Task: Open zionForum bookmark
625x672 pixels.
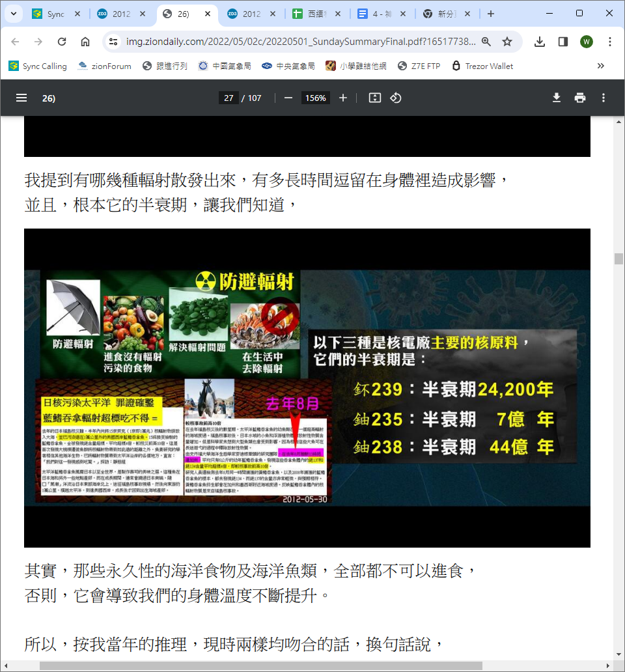Action: [x=105, y=66]
